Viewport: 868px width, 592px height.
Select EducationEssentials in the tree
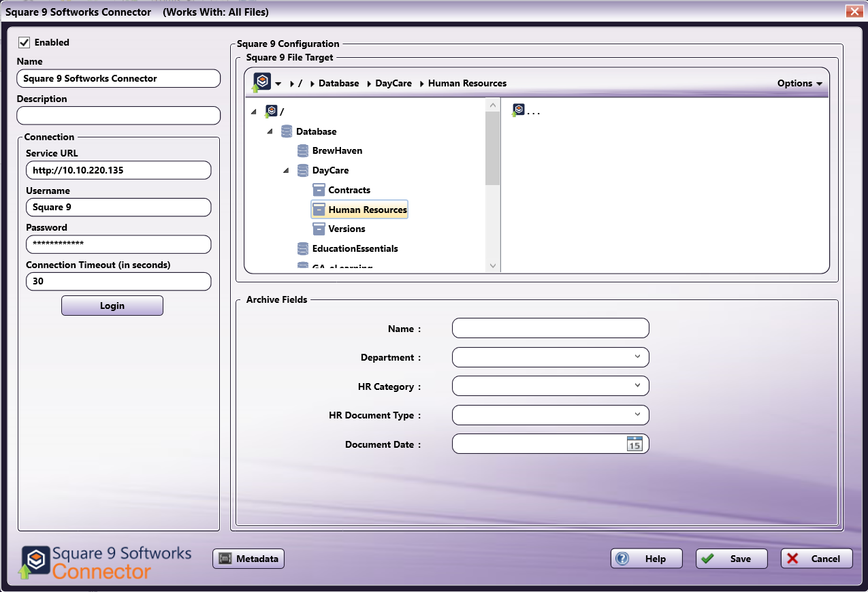coord(355,249)
